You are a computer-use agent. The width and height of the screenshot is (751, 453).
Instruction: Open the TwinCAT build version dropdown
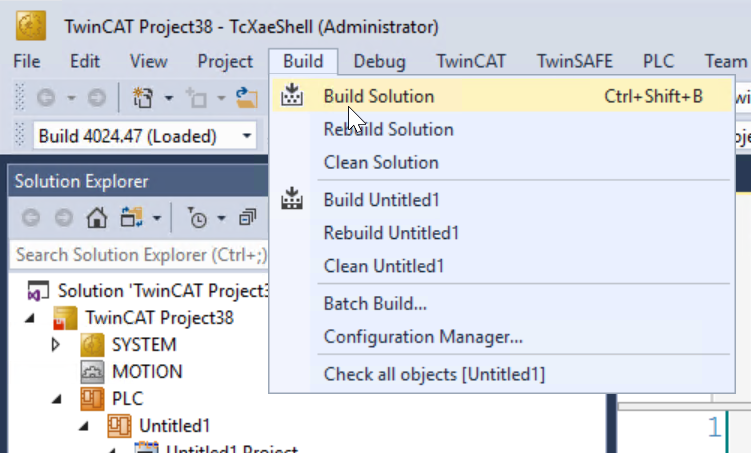pos(246,136)
